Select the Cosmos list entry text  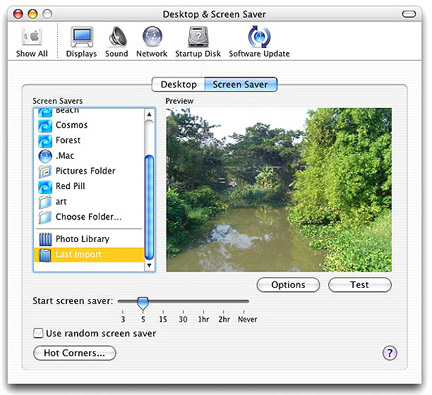(x=71, y=125)
